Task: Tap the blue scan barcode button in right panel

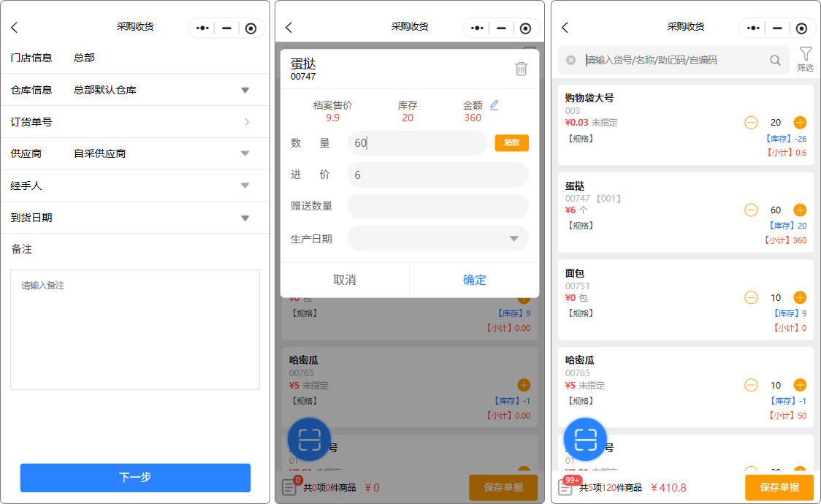Action: (585, 439)
